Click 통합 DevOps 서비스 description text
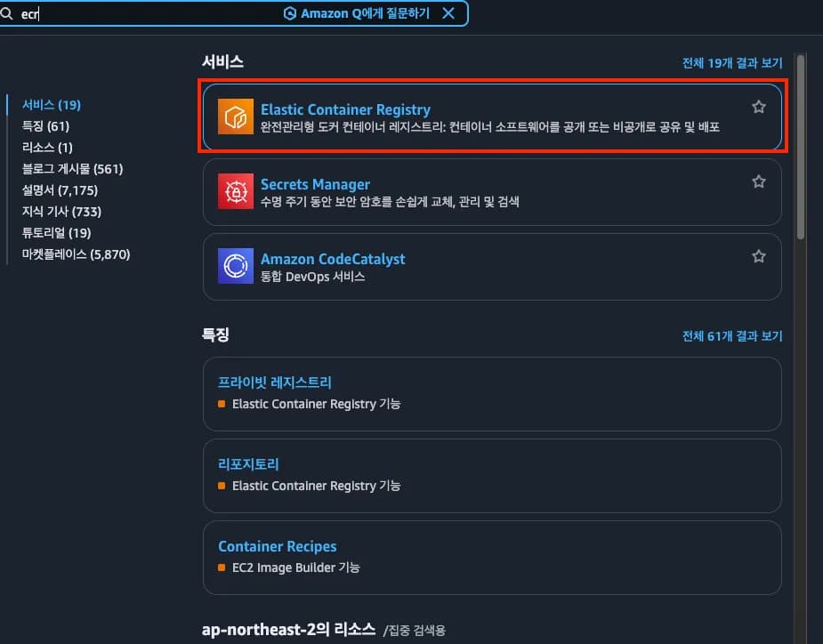This screenshot has width=823, height=644. 312,277
